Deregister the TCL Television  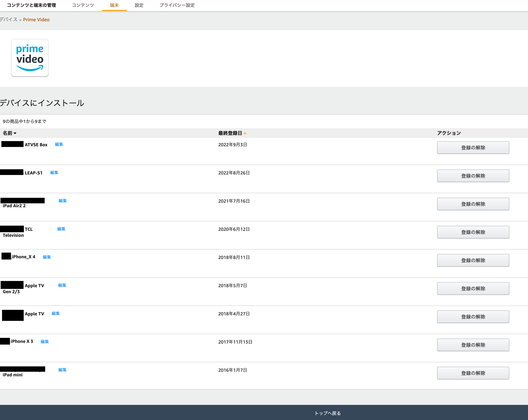click(x=473, y=232)
